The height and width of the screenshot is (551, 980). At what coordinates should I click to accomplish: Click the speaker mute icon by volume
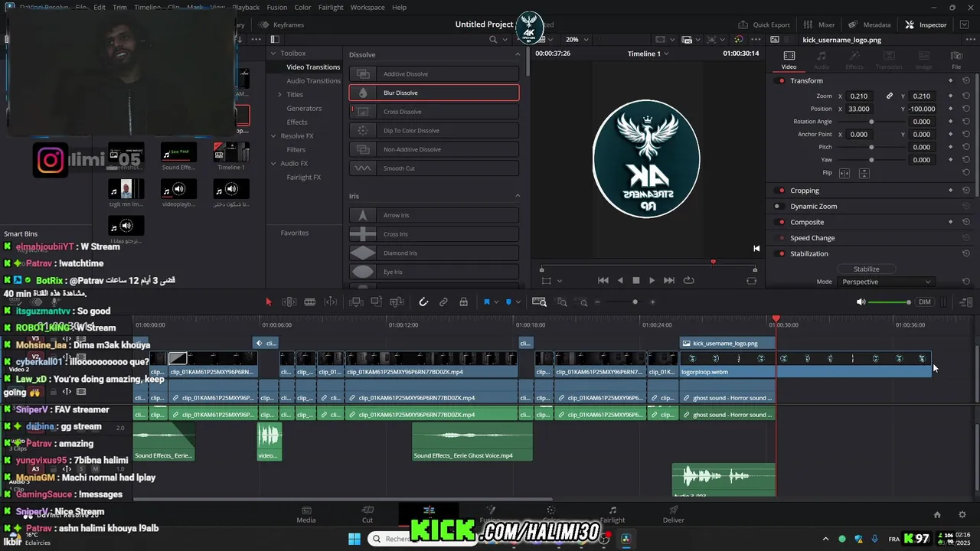point(861,302)
